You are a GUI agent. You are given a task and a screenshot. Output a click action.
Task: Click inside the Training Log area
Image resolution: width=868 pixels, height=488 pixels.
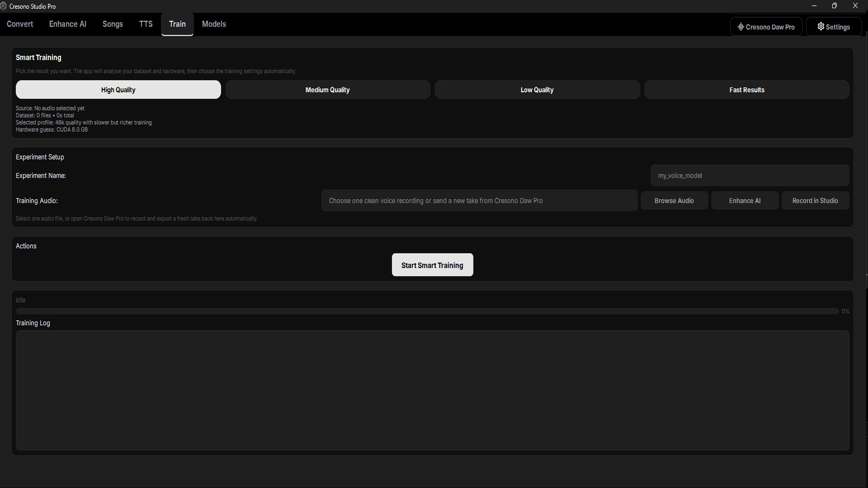(432, 390)
